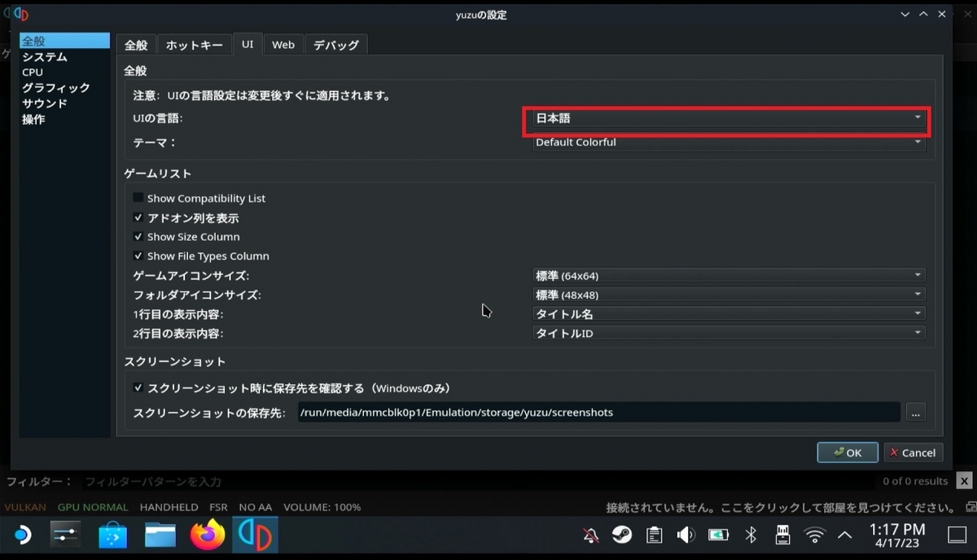Open the UIの言語 dropdown showing 日本語
Image resolution: width=977 pixels, height=560 pixels.
point(728,118)
